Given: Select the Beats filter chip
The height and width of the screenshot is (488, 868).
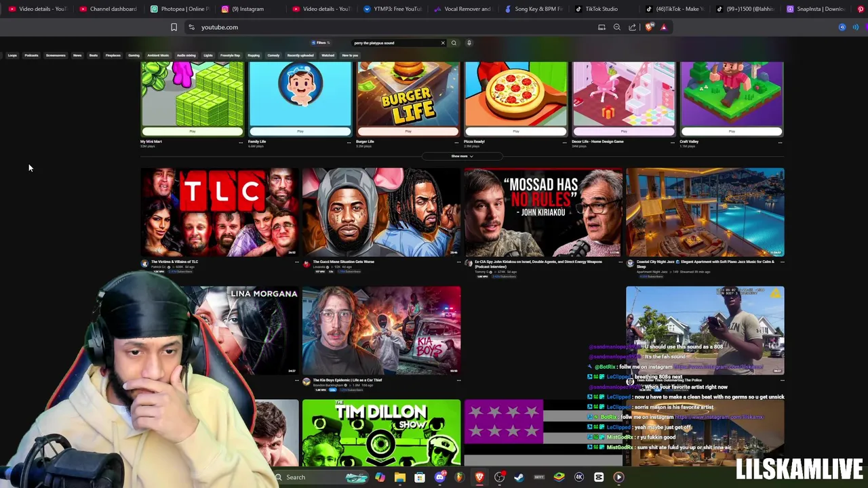Looking at the screenshot, I should (x=94, y=56).
